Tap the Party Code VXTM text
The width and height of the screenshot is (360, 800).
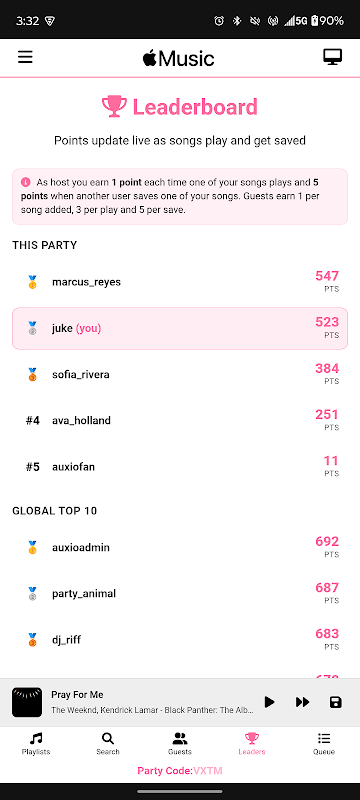click(180, 770)
